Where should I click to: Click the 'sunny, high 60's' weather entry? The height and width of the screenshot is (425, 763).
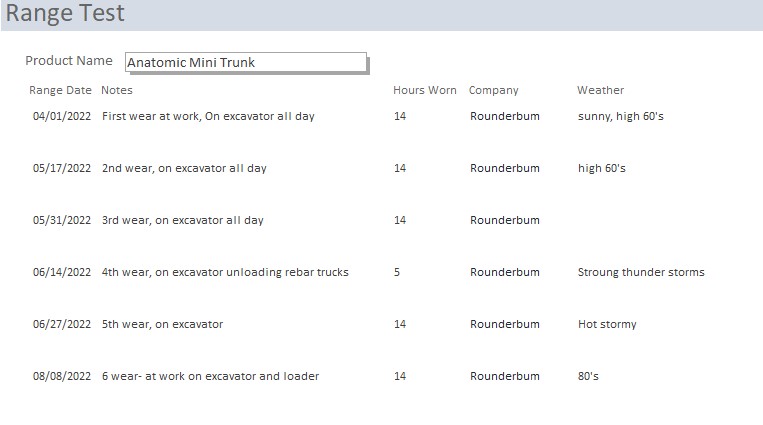pyautogui.click(x=620, y=116)
